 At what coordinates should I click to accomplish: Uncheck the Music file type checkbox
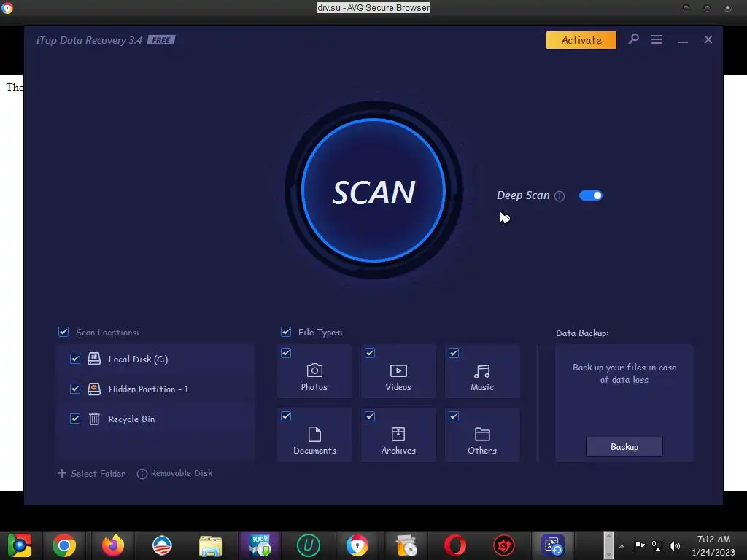454,353
